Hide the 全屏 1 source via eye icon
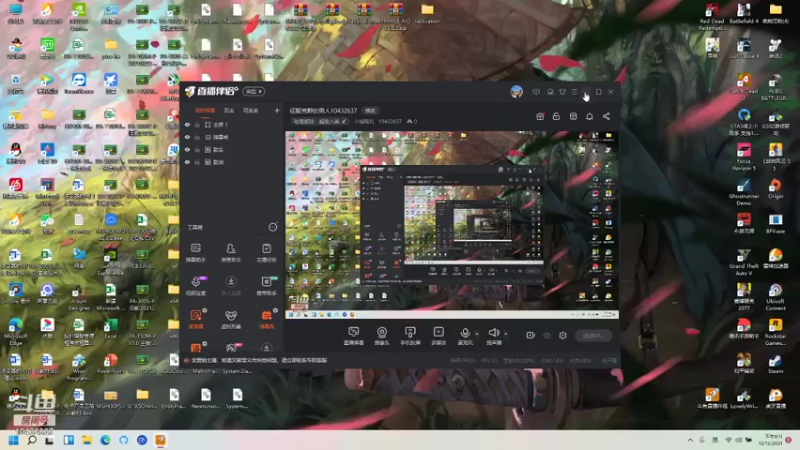The height and width of the screenshot is (450, 800). pos(187,124)
